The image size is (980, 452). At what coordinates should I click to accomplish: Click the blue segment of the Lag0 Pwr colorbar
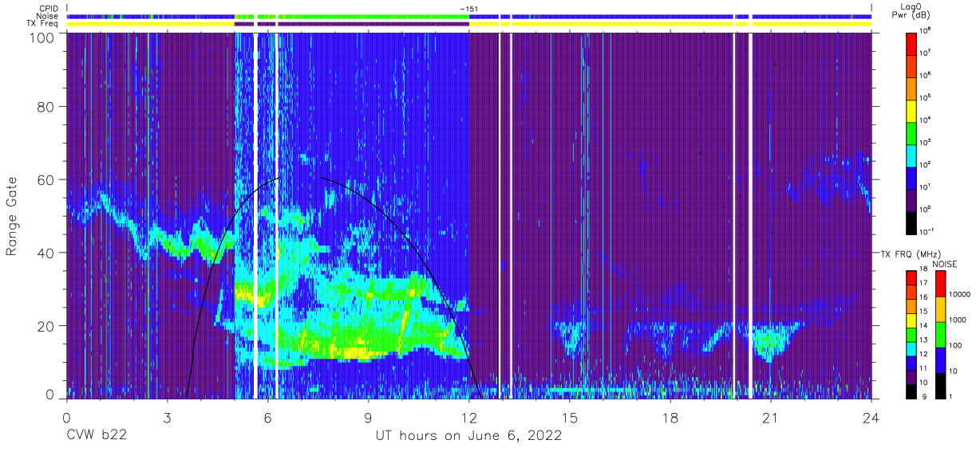pyautogui.click(x=912, y=176)
